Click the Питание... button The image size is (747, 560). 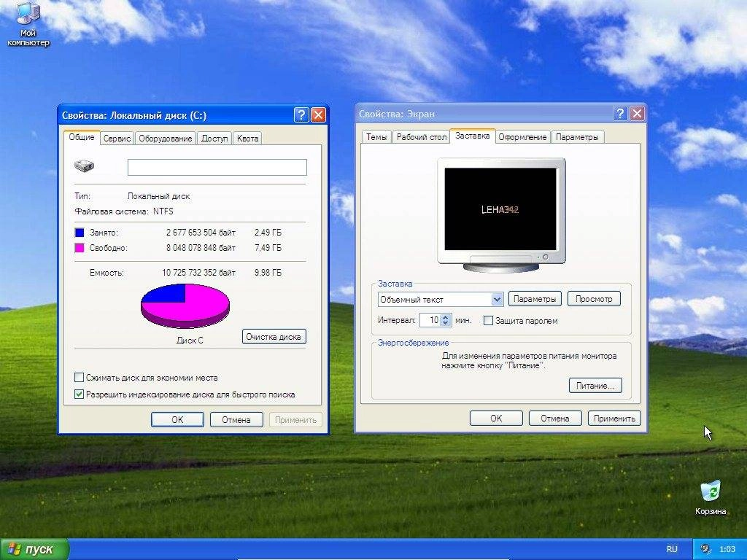pos(595,386)
